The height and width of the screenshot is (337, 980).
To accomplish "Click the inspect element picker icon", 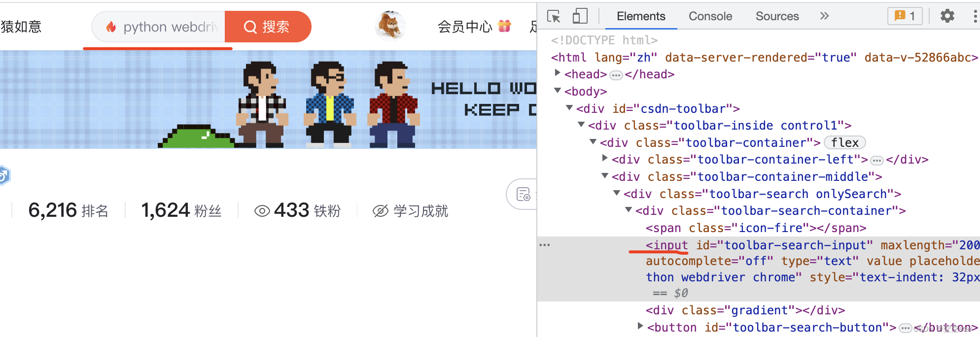I will (x=554, y=16).
